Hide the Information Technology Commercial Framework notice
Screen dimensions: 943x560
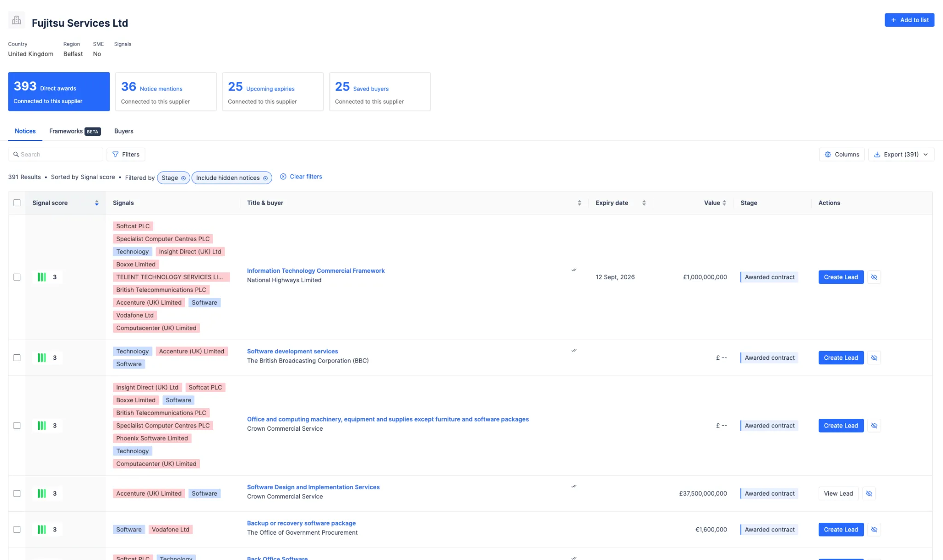tap(874, 277)
